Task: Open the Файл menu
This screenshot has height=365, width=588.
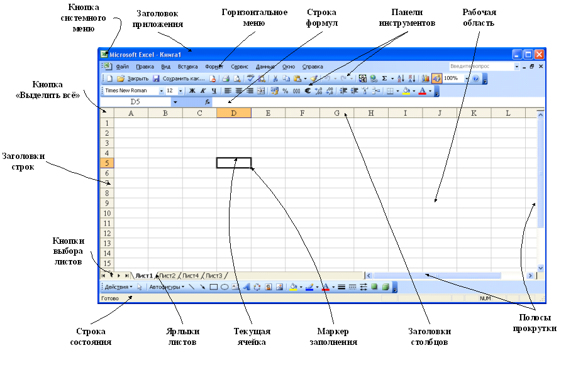Action: point(122,67)
